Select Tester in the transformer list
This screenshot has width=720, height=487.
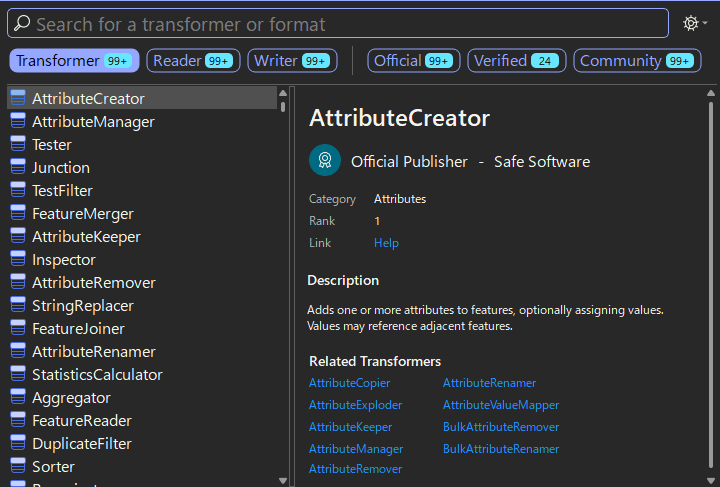pyautogui.click(x=142, y=144)
